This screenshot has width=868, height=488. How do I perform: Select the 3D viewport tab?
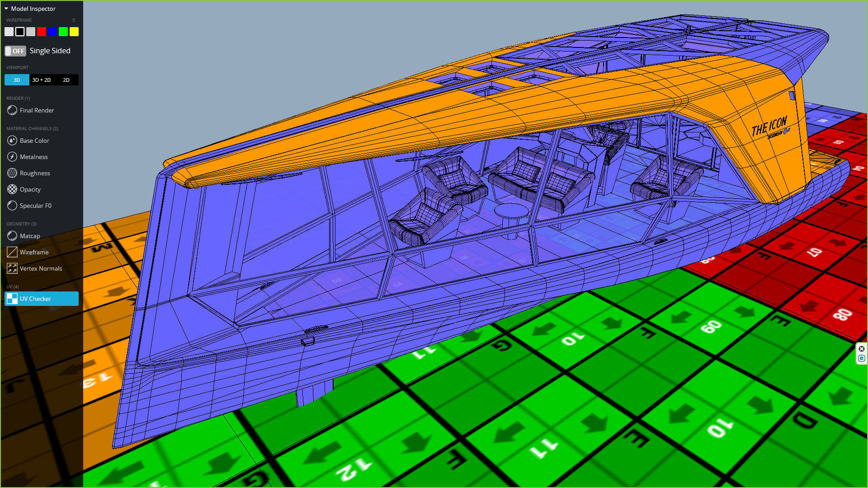17,80
